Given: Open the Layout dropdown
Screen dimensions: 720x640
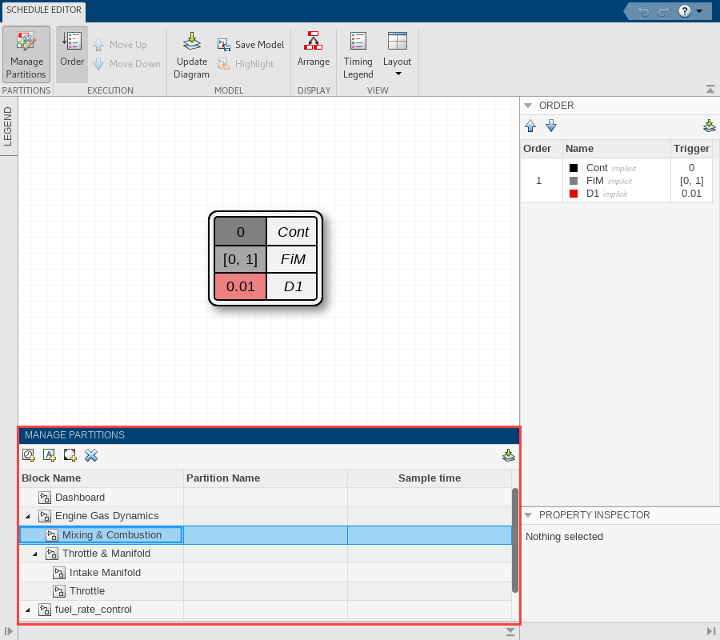Looking at the screenshot, I should point(397,54).
